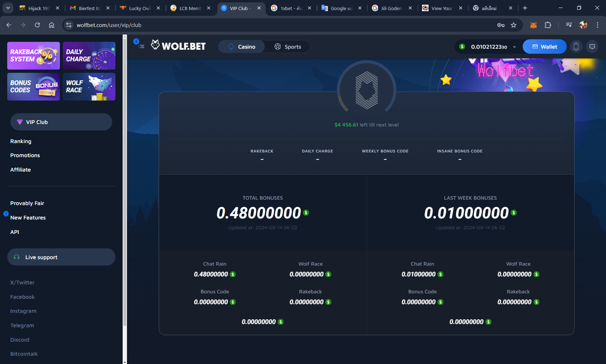Open the Bonus Codes banner
Viewport: 606px width, 364px height.
(x=34, y=86)
